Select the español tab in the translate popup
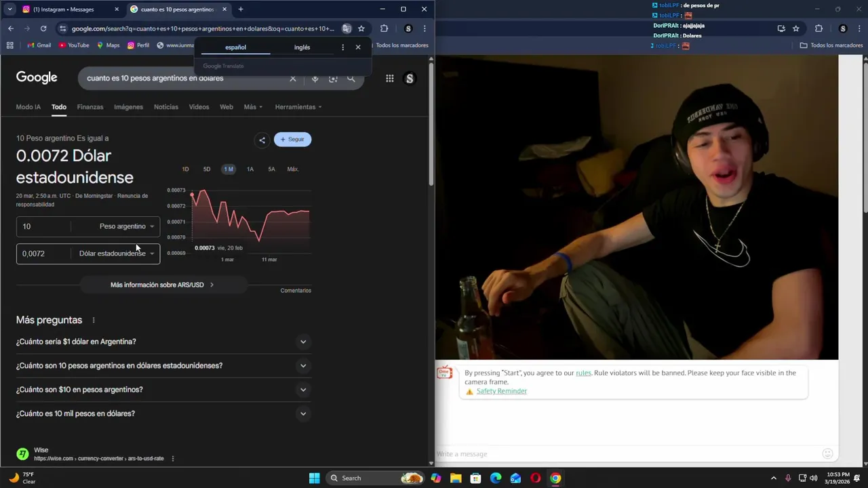This screenshot has width=868, height=488. 235,47
